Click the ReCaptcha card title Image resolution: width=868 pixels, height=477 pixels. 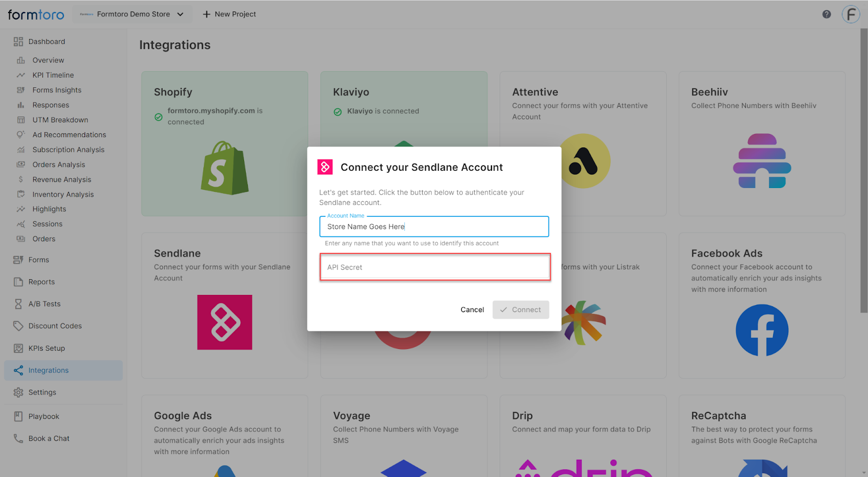tap(718, 416)
